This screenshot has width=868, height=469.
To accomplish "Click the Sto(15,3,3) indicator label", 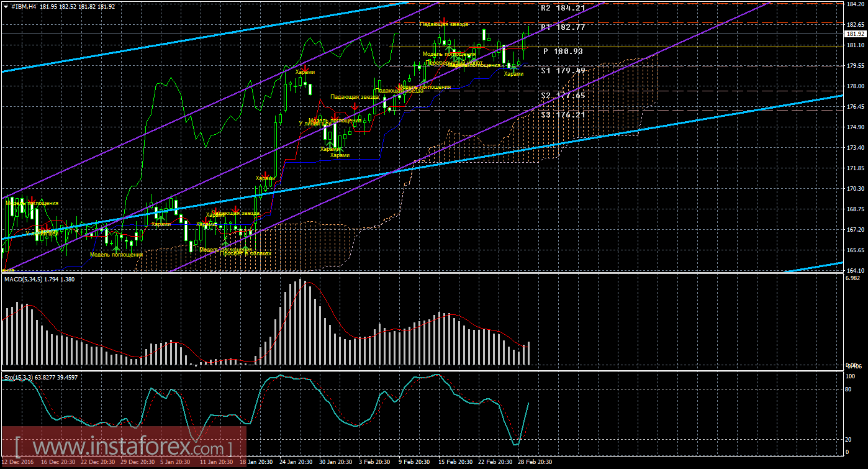I will click(20, 377).
